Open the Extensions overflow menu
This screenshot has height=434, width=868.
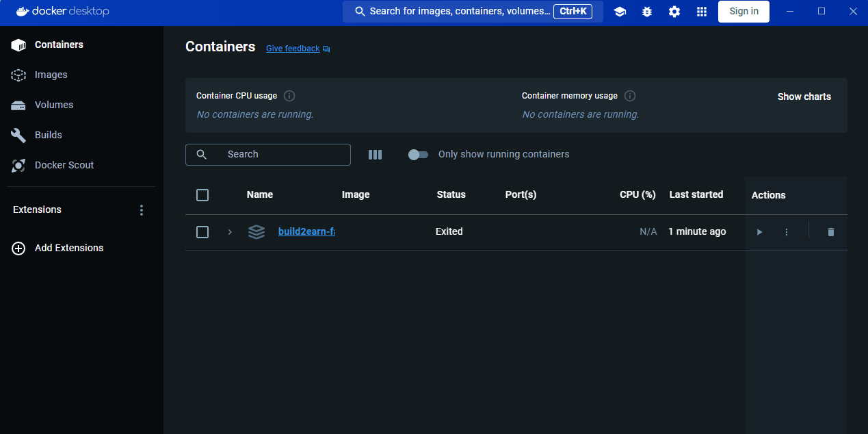click(x=141, y=209)
